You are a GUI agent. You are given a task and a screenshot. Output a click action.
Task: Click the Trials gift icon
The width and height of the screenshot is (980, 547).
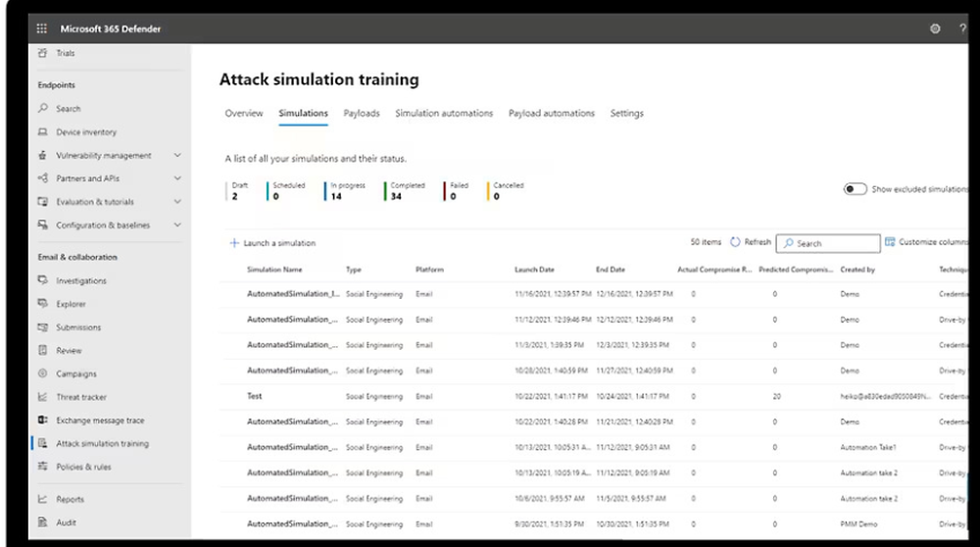[x=42, y=53]
